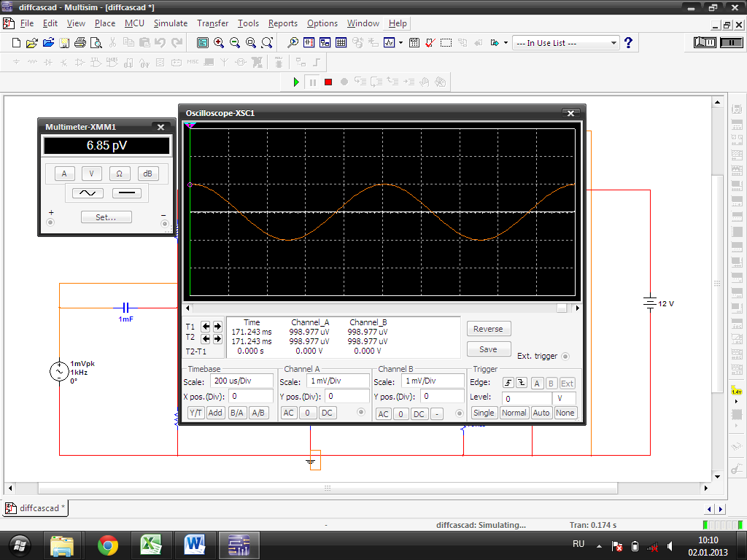This screenshot has height=560, width=747.
Task: Set Channel B coupling to AC
Action: tap(384, 414)
